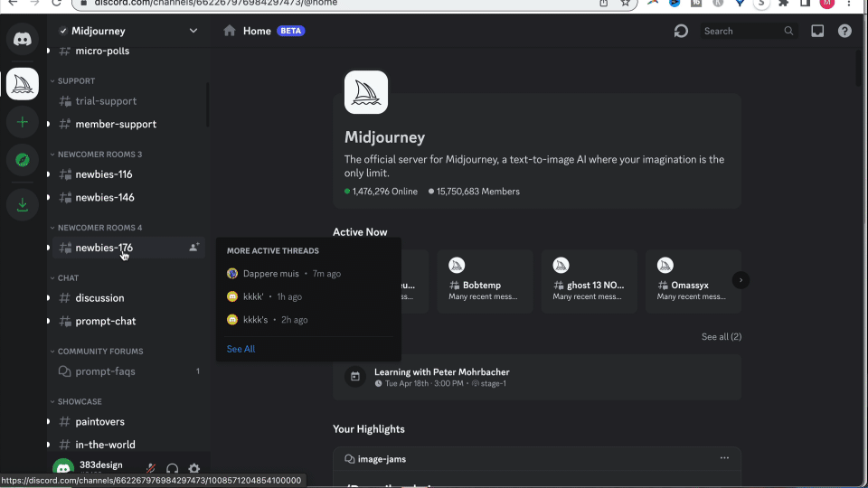Toggle deafen headphones icon

point(172,469)
